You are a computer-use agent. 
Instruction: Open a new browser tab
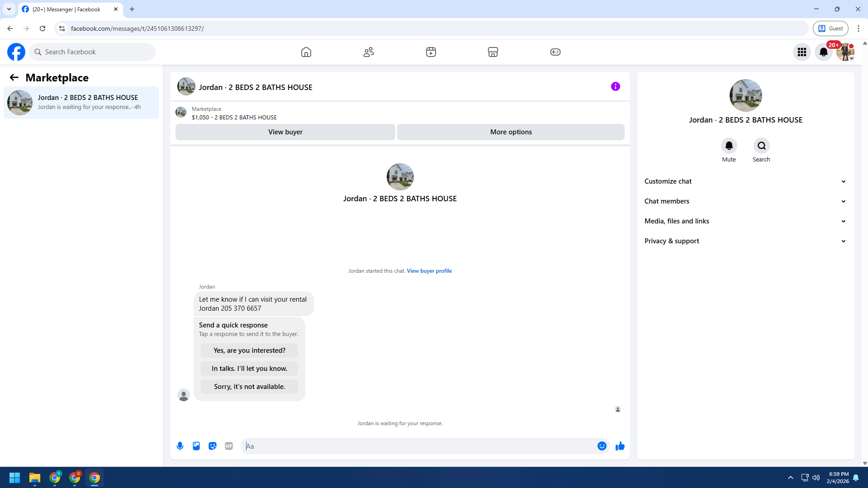click(x=132, y=9)
